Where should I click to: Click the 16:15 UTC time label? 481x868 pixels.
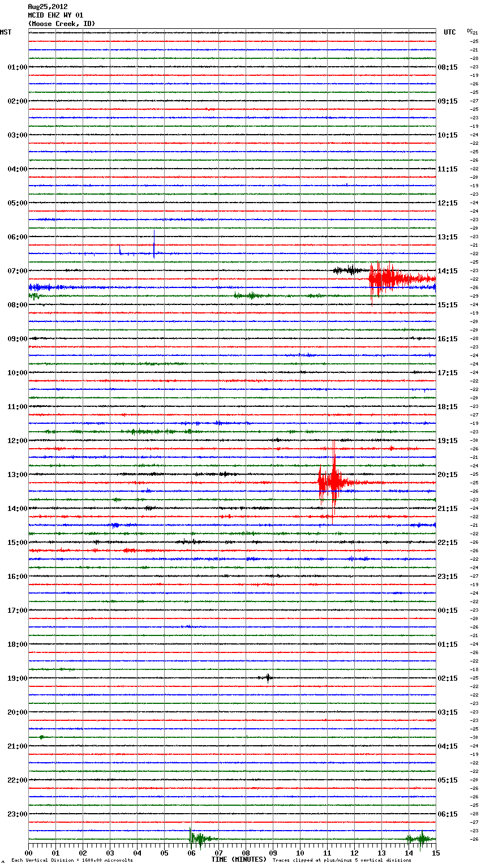pyautogui.click(x=448, y=339)
